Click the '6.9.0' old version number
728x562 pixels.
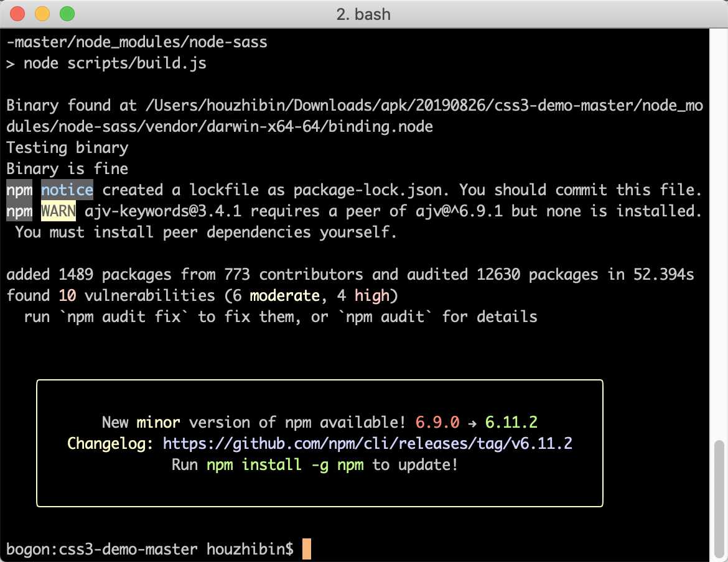[x=437, y=422]
